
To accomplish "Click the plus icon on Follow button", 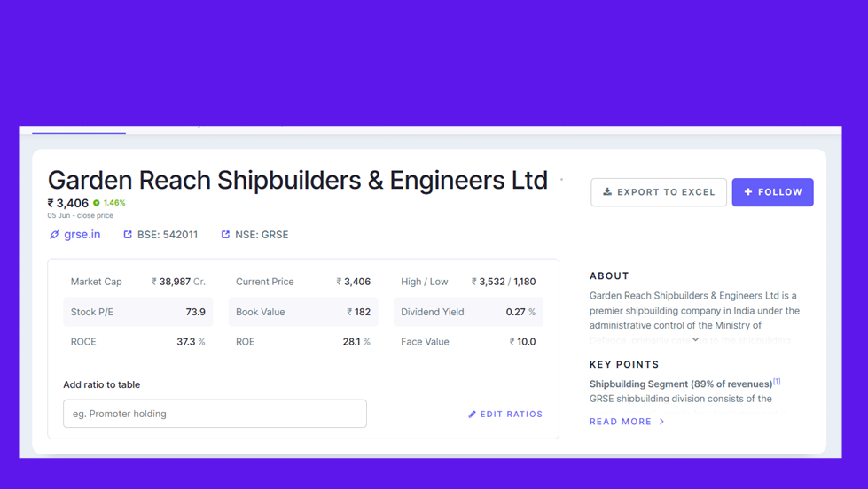I will [748, 191].
